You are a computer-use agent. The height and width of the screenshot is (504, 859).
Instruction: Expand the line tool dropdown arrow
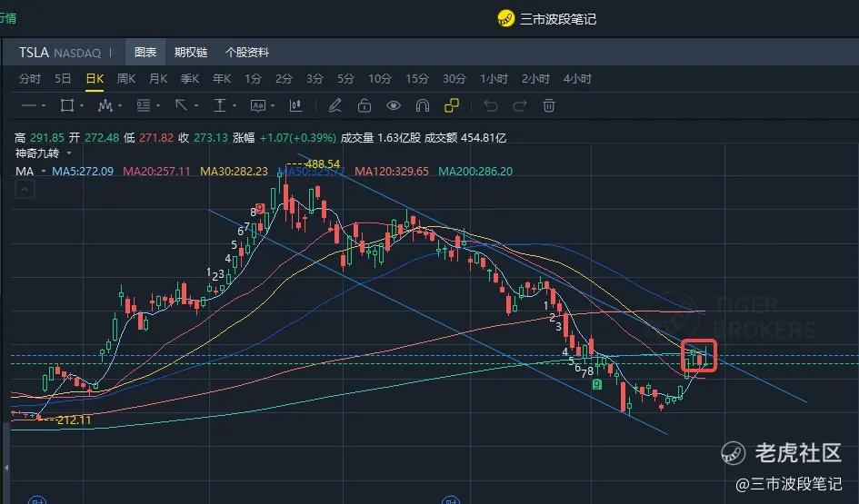pyautogui.click(x=44, y=106)
